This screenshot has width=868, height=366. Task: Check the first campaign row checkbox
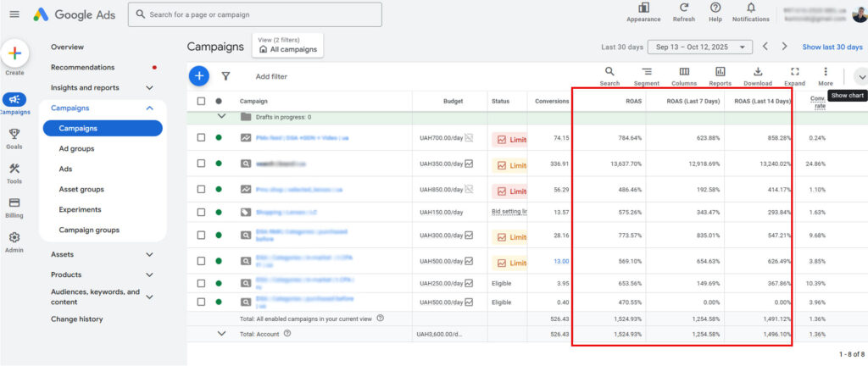click(x=201, y=138)
